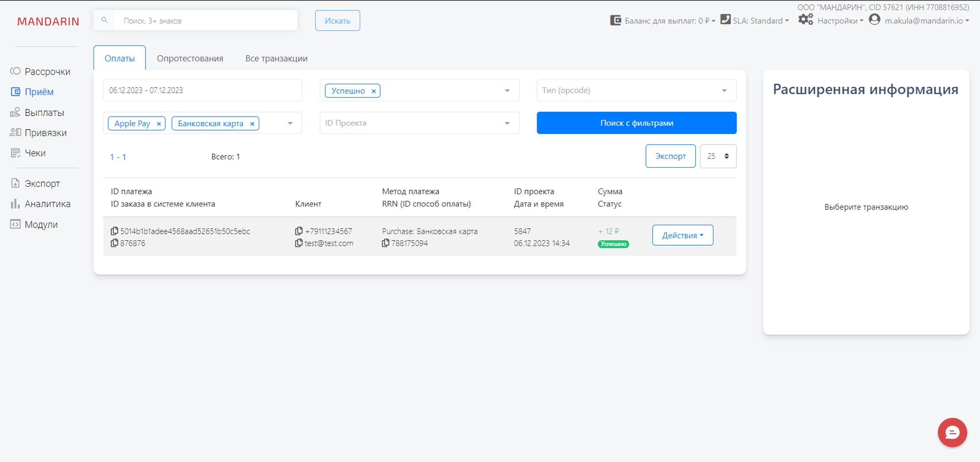Screen dimensions: 980x462
Task: Change the rows per page selector 25
Action: pyautogui.click(x=718, y=156)
